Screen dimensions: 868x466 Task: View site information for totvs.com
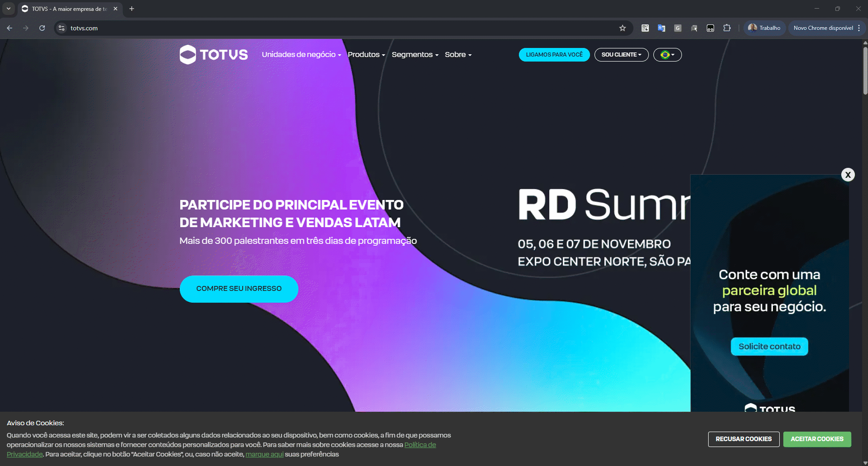(62, 28)
